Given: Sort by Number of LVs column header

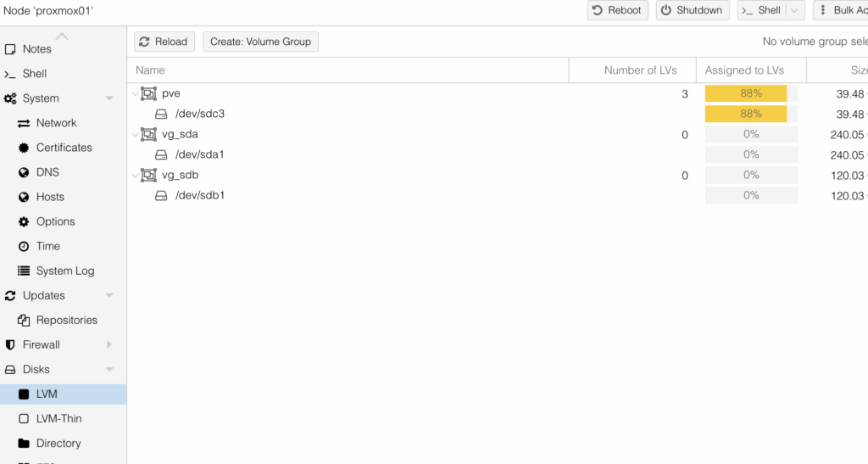Looking at the screenshot, I should pos(640,70).
